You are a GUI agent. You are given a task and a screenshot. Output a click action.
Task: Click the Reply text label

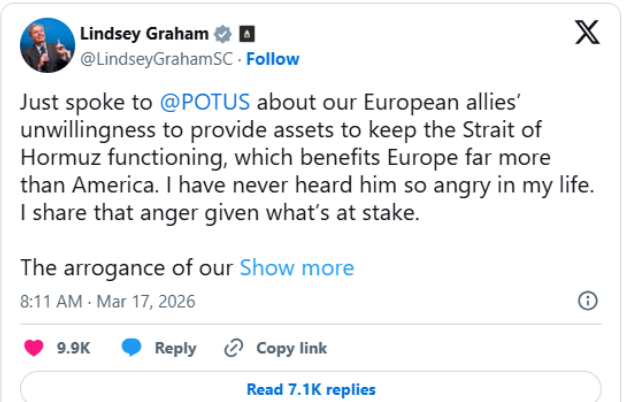175,348
